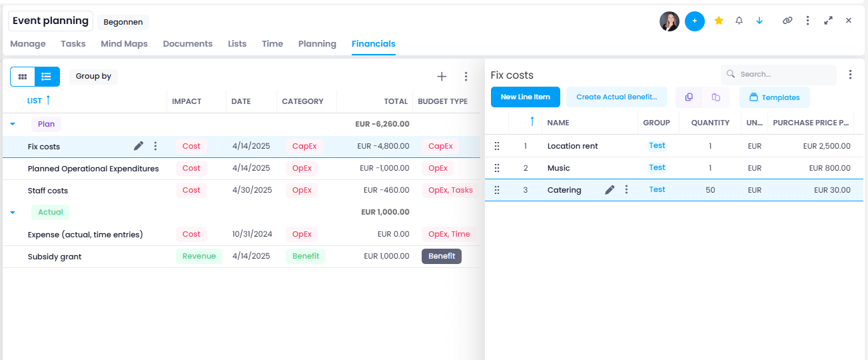The image size is (868, 360).
Task: Grab the Location rent drag handle
Action: (496, 146)
